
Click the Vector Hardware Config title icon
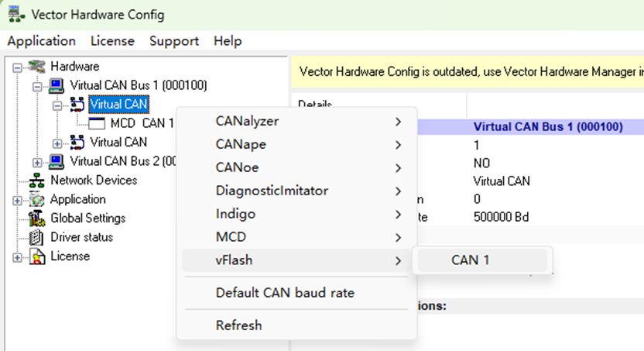coord(16,14)
